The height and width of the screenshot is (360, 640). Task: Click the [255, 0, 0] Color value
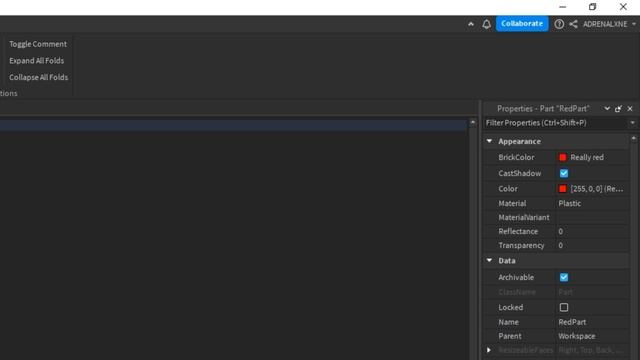[597, 189]
